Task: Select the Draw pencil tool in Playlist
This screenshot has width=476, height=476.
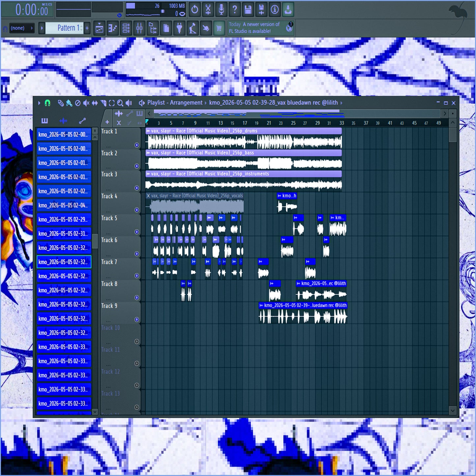Action: (x=61, y=103)
